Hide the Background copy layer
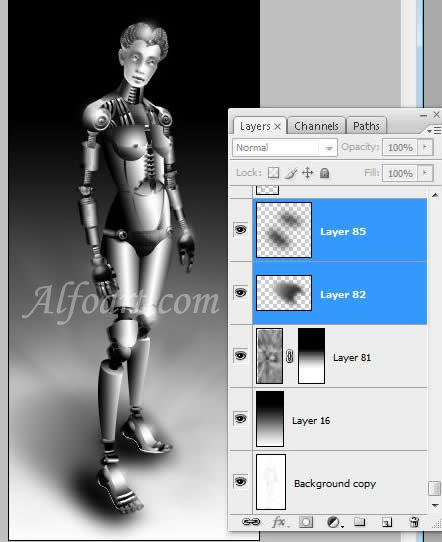The width and height of the screenshot is (442, 542). [241, 481]
